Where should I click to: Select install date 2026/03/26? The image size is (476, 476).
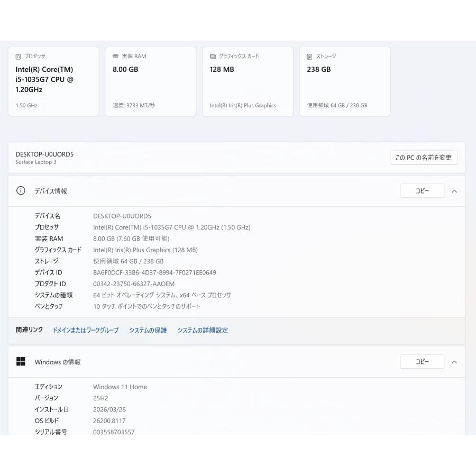pyautogui.click(x=109, y=409)
